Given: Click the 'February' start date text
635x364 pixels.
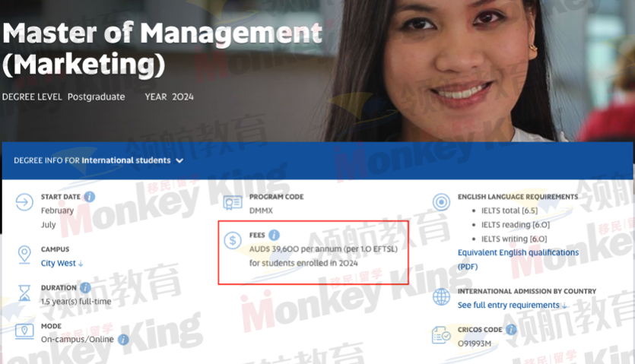Looking at the screenshot, I should (57, 210).
